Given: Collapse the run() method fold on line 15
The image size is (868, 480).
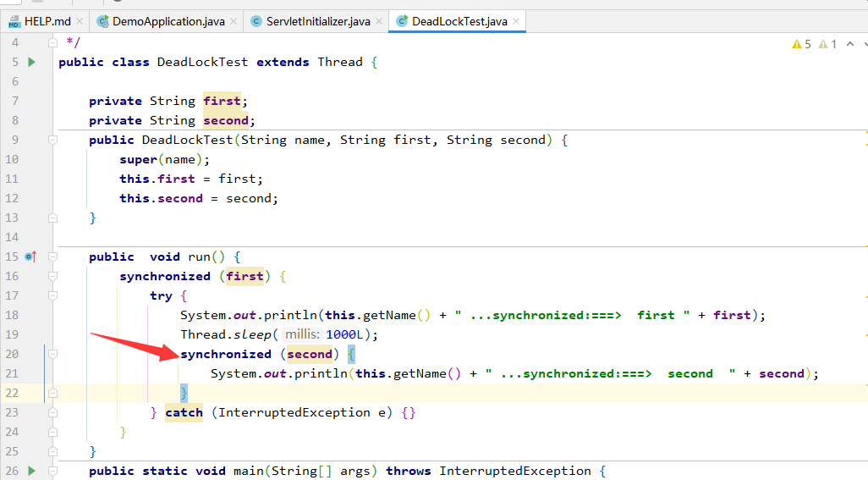Looking at the screenshot, I should point(52,257).
